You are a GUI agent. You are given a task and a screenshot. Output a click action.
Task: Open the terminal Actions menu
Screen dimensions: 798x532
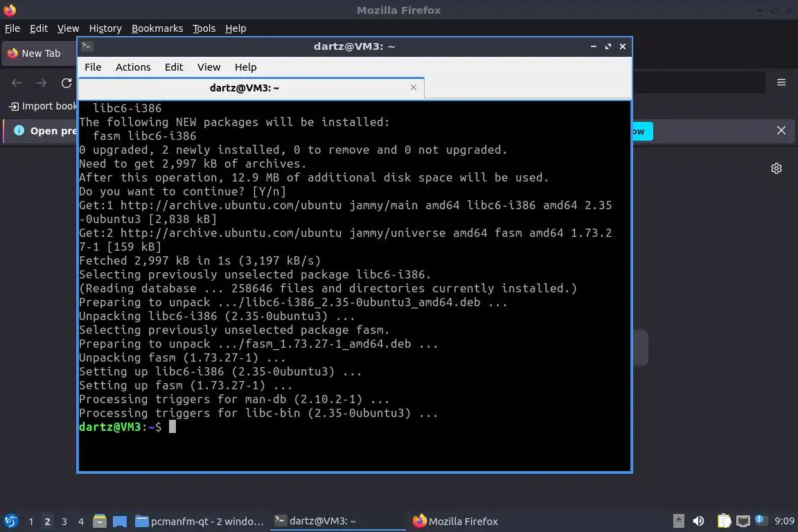[133, 67]
